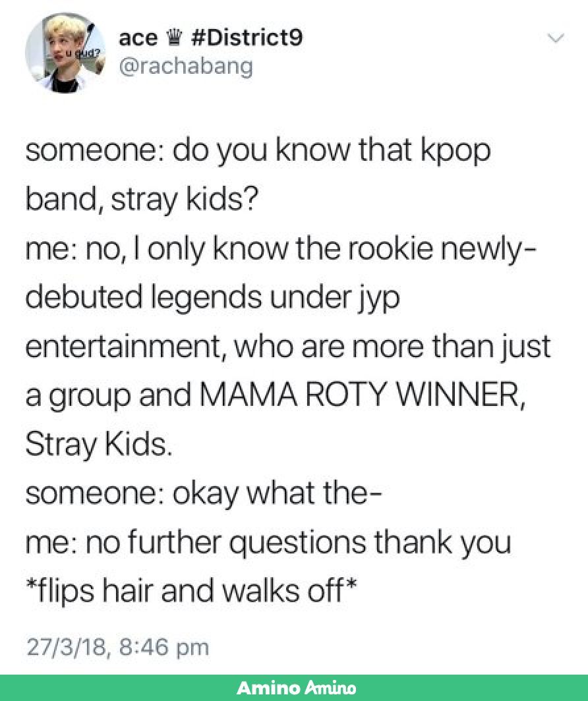The image size is (588, 701).
Task: Open the tweet options chevron menu
Action: click(x=556, y=38)
